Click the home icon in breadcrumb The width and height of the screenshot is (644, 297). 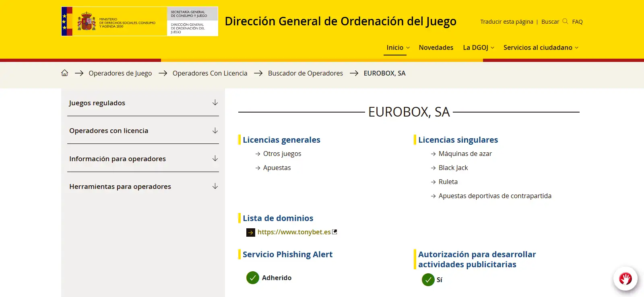point(65,73)
